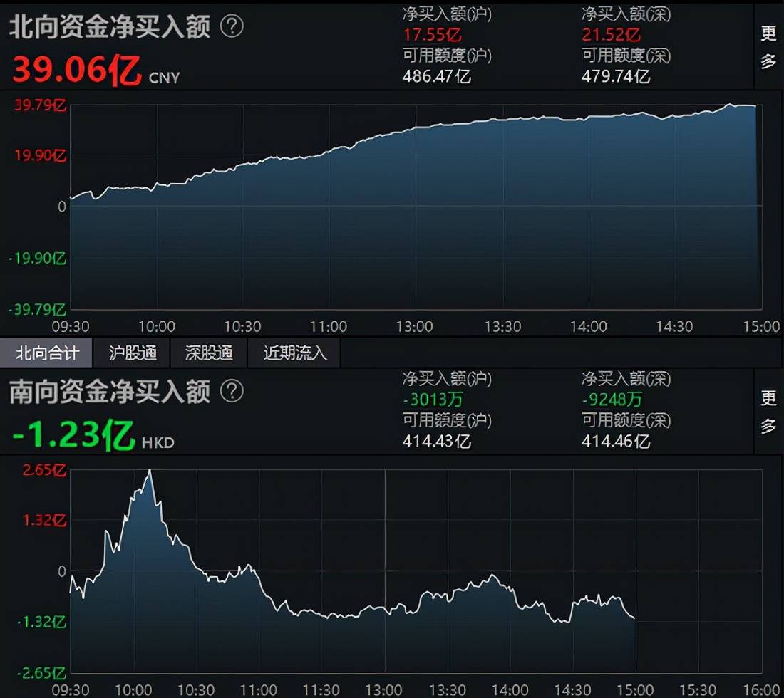
Task: Select the 北向合计 tab
Action: coord(46,353)
